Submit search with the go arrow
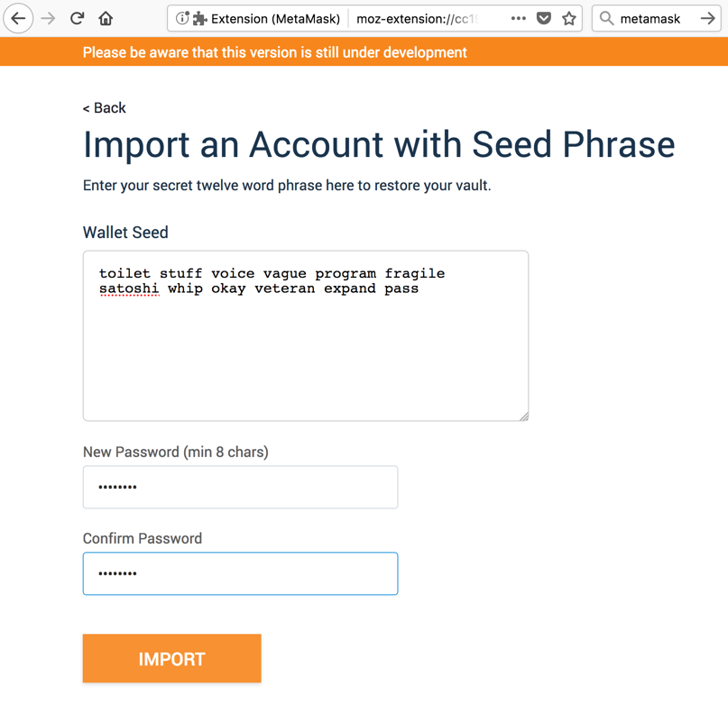The width and height of the screenshot is (728, 705). tap(707, 18)
